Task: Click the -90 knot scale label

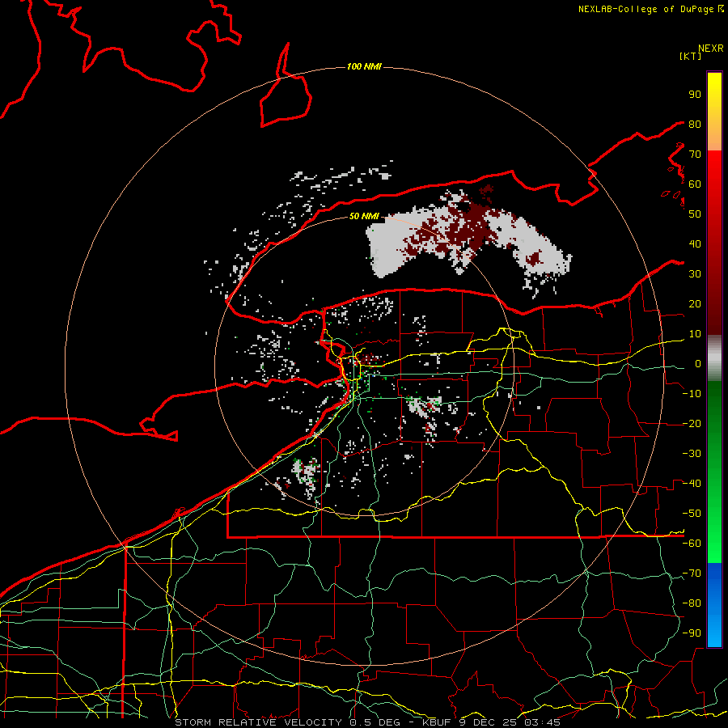Action: click(692, 633)
